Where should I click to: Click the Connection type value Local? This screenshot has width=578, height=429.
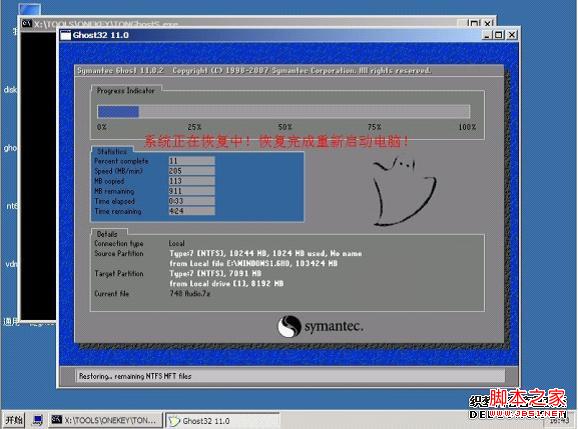tap(177, 243)
